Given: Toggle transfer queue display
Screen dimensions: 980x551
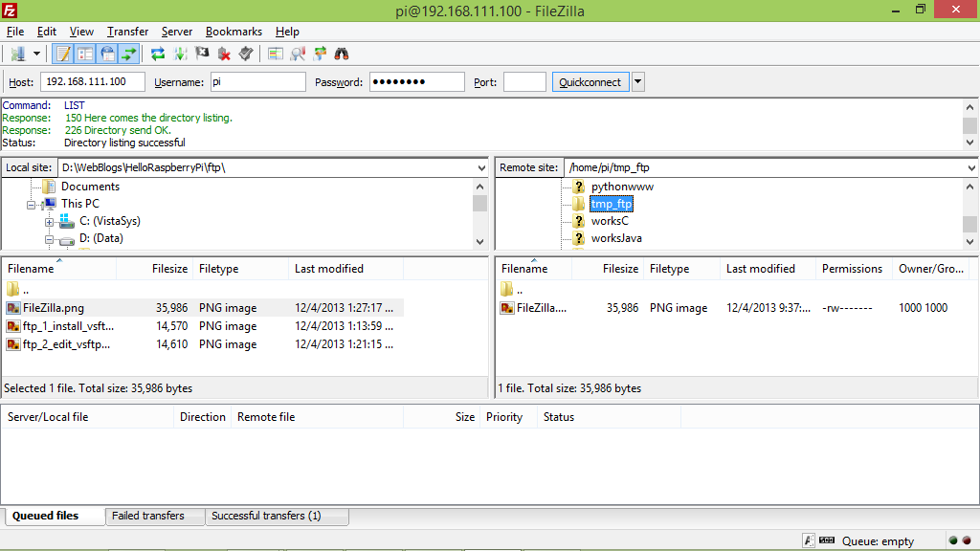Looking at the screenshot, I should click(x=129, y=54).
